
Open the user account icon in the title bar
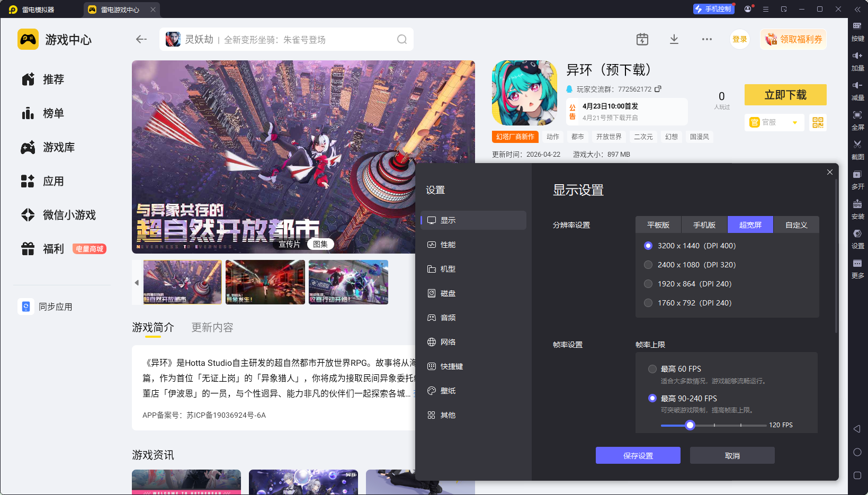[748, 9]
